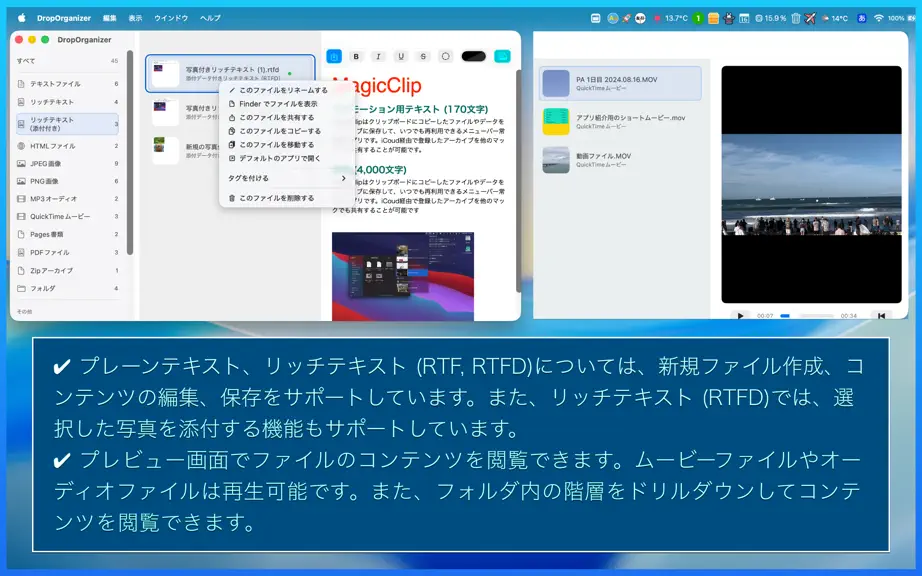Click the cyan image attach button
Image resolution: width=922 pixels, height=576 pixels.
(x=502, y=56)
